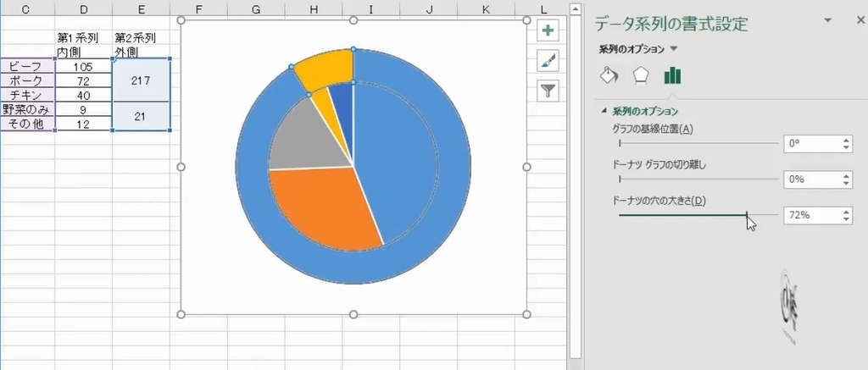This screenshot has height=370, width=868.
Task: Select cell with value 40
Action: (x=83, y=95)
